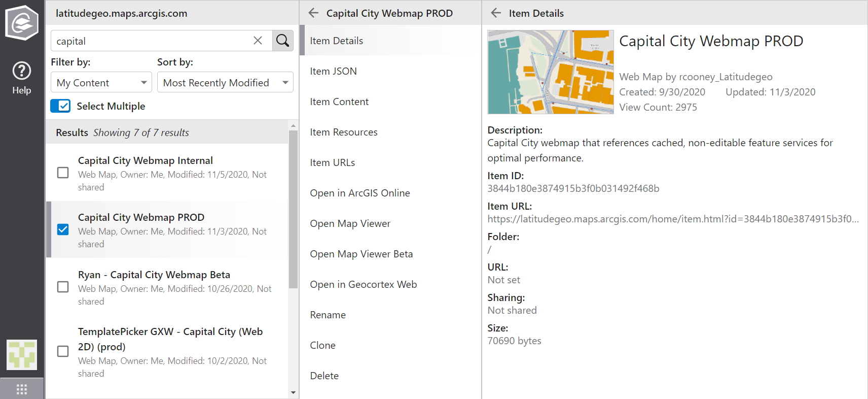Click the latitudegeo.maps.arcgis.com portal title
The height and width of the screenshot is (399, 868).
click(x=122, y=13)
